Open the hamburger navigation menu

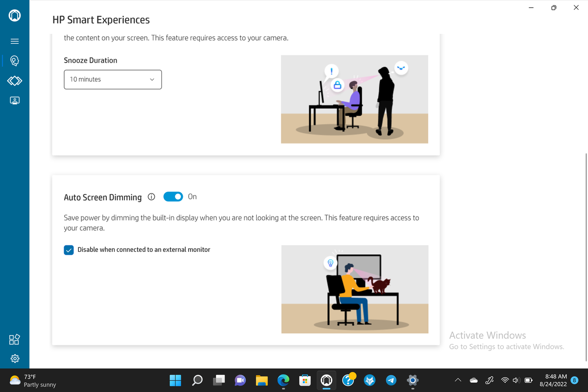tap(15, 41)
